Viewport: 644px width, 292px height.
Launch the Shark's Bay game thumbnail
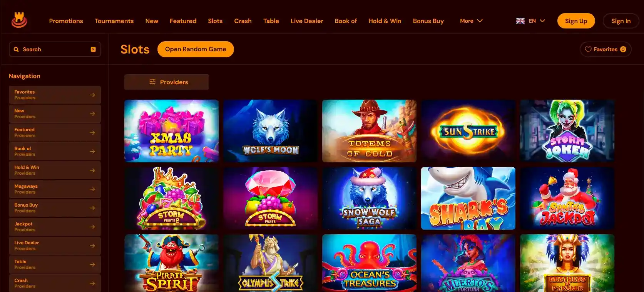(468, 198)
